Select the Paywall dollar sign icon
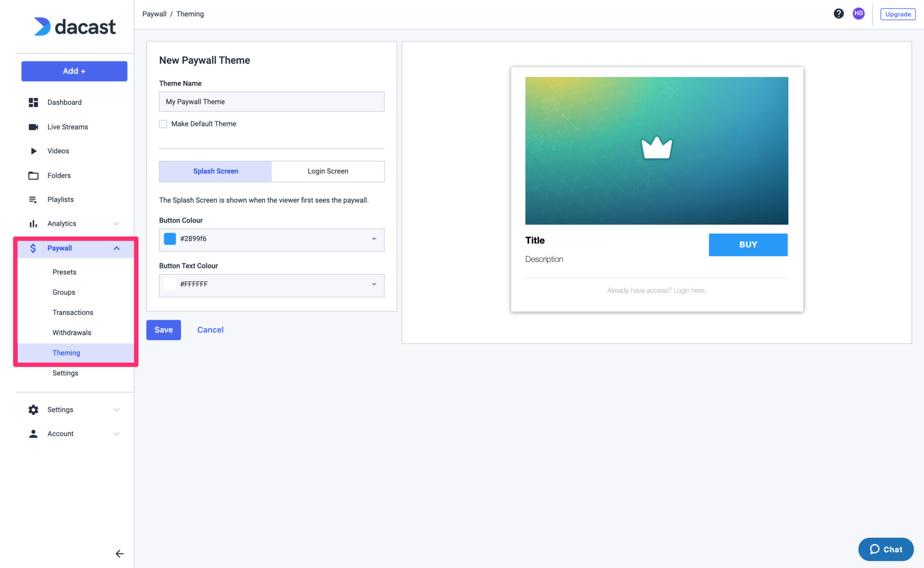Screen dimensions: 924x568 [33, 248]
